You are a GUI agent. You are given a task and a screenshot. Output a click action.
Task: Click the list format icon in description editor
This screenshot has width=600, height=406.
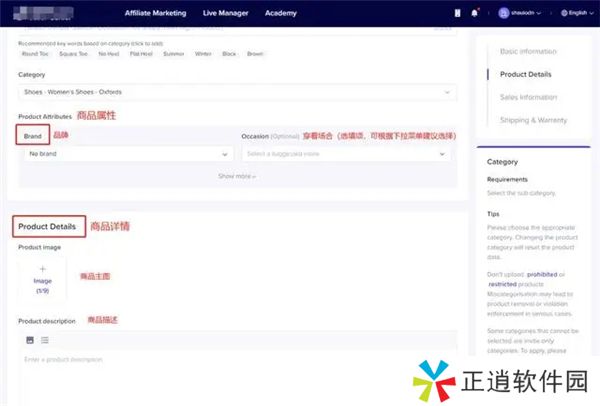click(45, 340)
